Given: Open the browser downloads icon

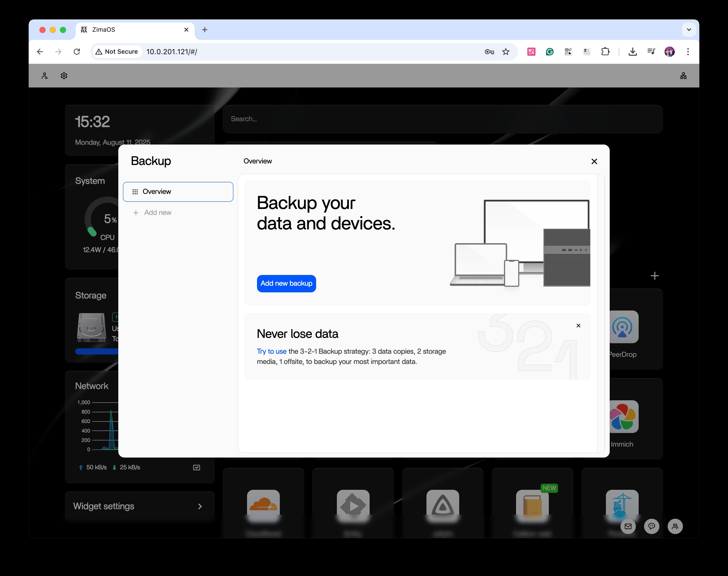Looking at the screenshot, I should click(633, 52).
